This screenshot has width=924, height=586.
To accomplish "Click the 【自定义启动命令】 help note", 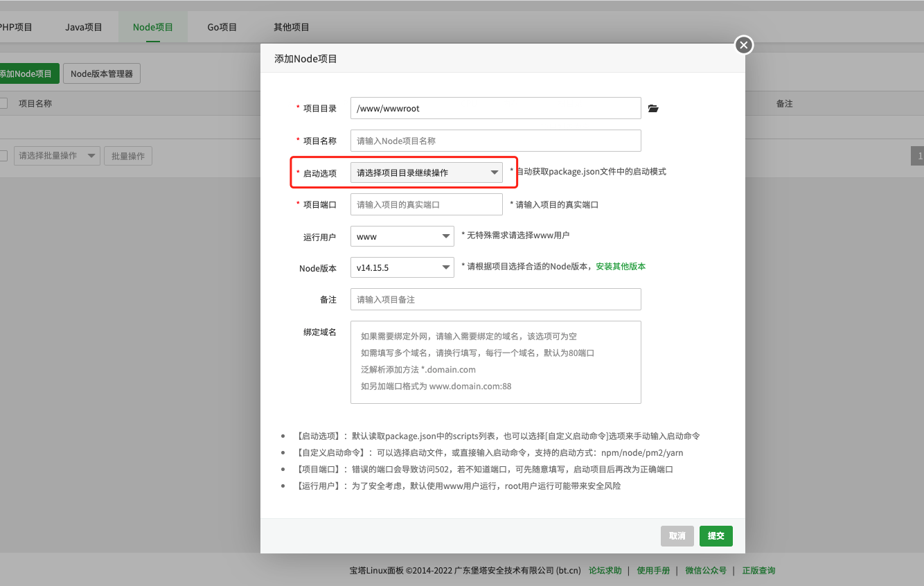I will click(488, 453).
